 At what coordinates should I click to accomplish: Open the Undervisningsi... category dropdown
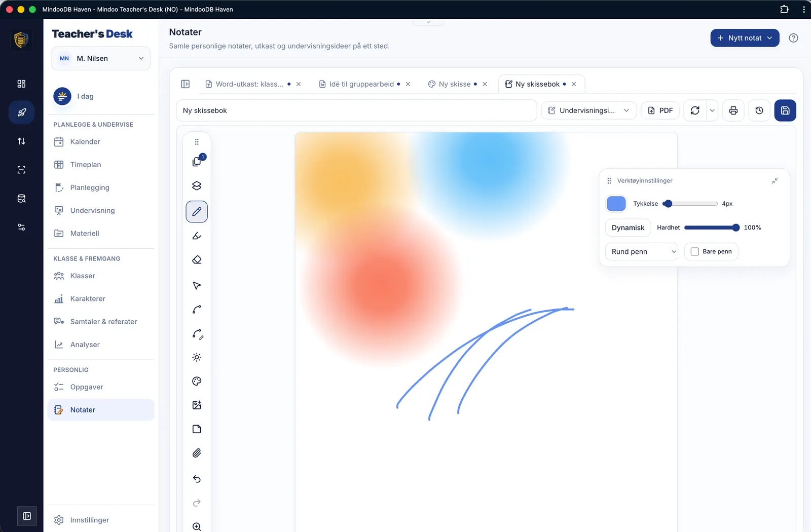(589, 110)
